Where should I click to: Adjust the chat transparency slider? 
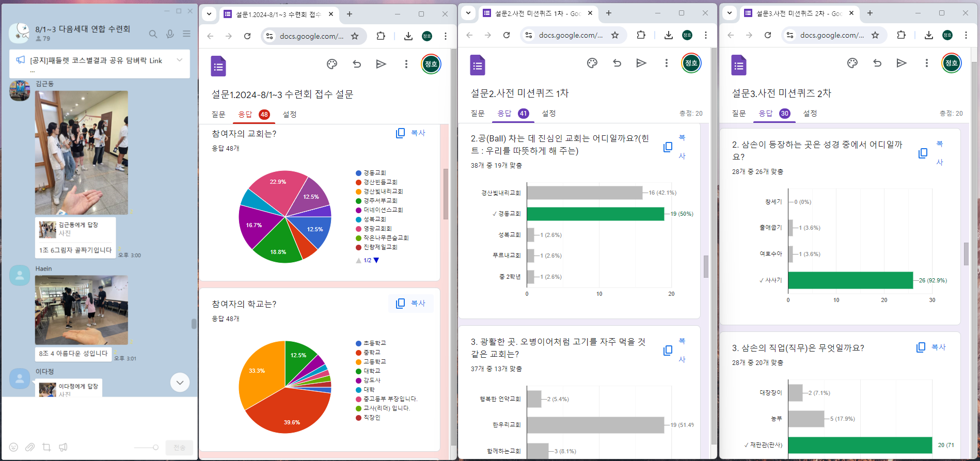(146, 448)
